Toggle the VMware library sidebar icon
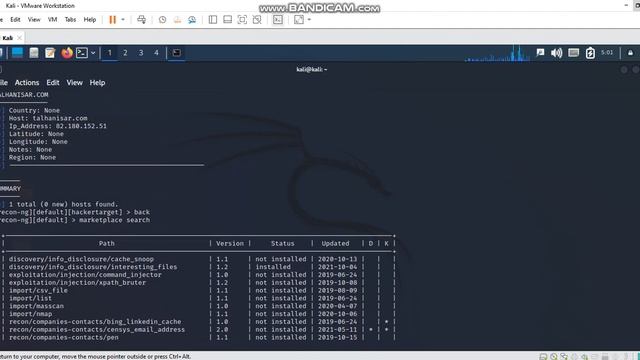Viewport: 640px width, 360px height. click(213, 20)
